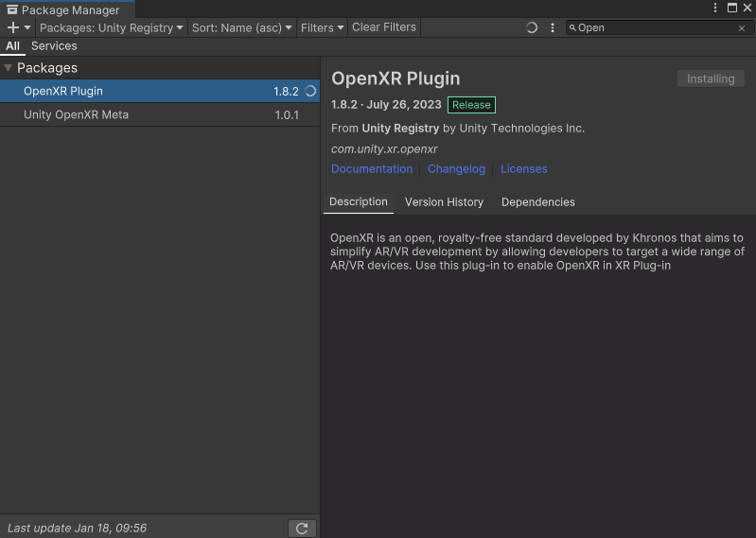Collapse the Packages group triangle
This screenshot has width=756, height=538.
point(8,68)
